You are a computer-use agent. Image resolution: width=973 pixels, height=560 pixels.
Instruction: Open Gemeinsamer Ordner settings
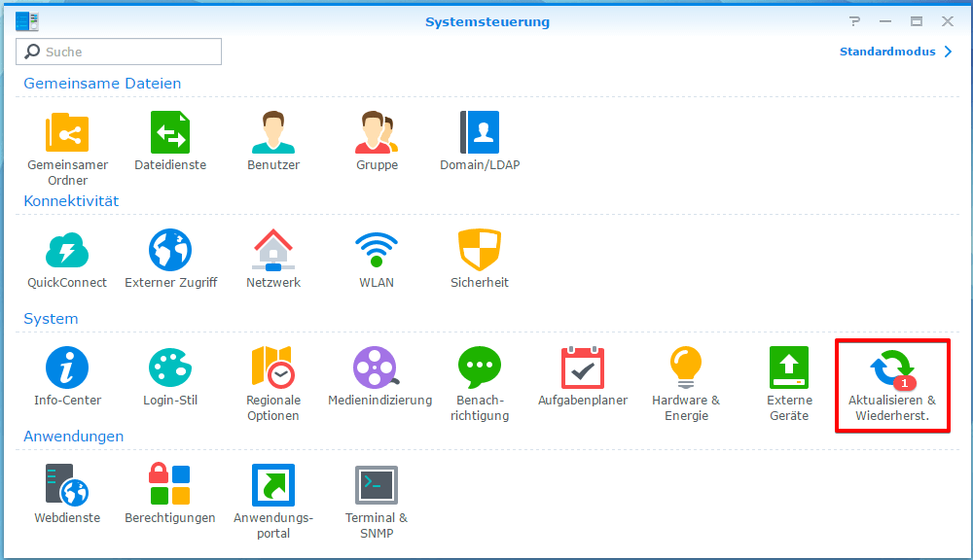[67, 132]
